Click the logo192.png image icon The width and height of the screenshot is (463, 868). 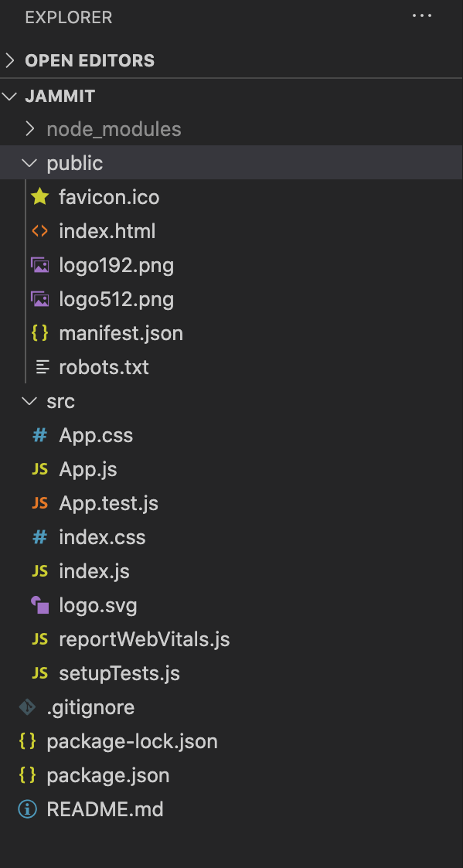point(40,265)
